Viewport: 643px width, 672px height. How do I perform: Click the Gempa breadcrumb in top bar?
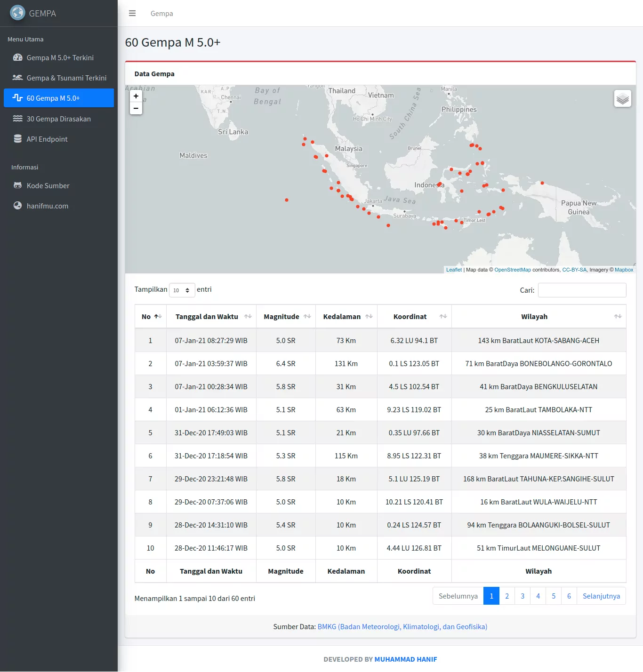(x=161, y=13)
